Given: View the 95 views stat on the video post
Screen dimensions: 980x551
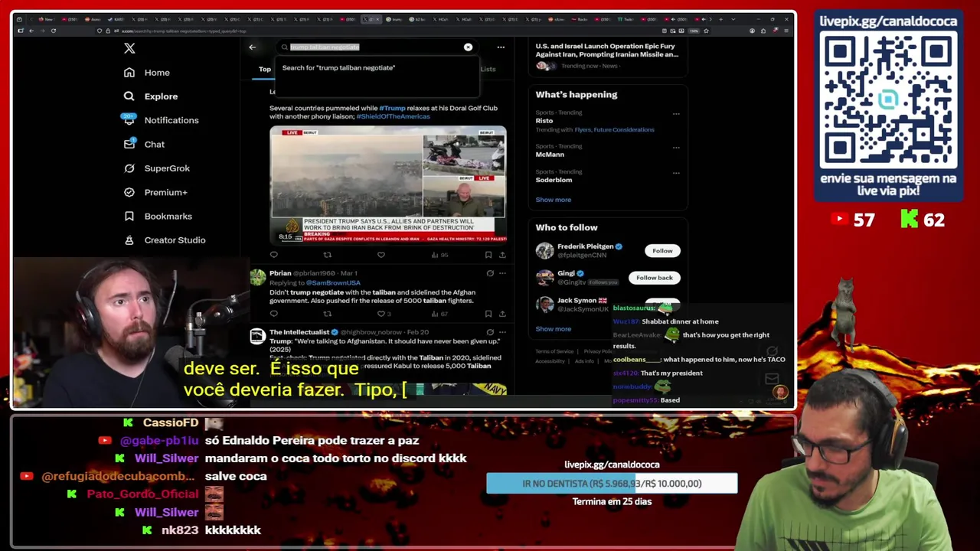Looking at the screenshot, I should click(x=439, y=255).
